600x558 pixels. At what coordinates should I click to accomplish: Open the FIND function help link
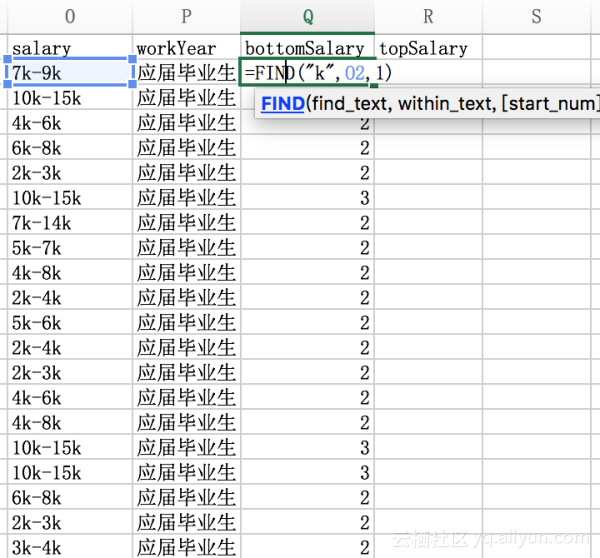(x=282, y=104)
